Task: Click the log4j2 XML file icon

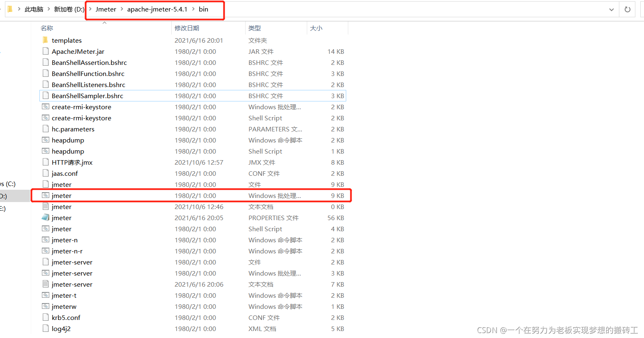Action: (x=46, y=329)
